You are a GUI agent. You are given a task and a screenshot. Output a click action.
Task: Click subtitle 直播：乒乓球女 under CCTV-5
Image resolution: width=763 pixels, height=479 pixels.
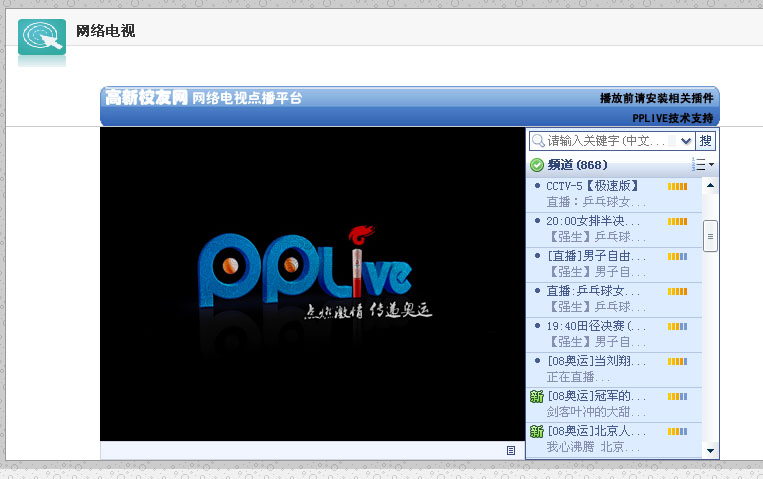click(x=596, y=202)
